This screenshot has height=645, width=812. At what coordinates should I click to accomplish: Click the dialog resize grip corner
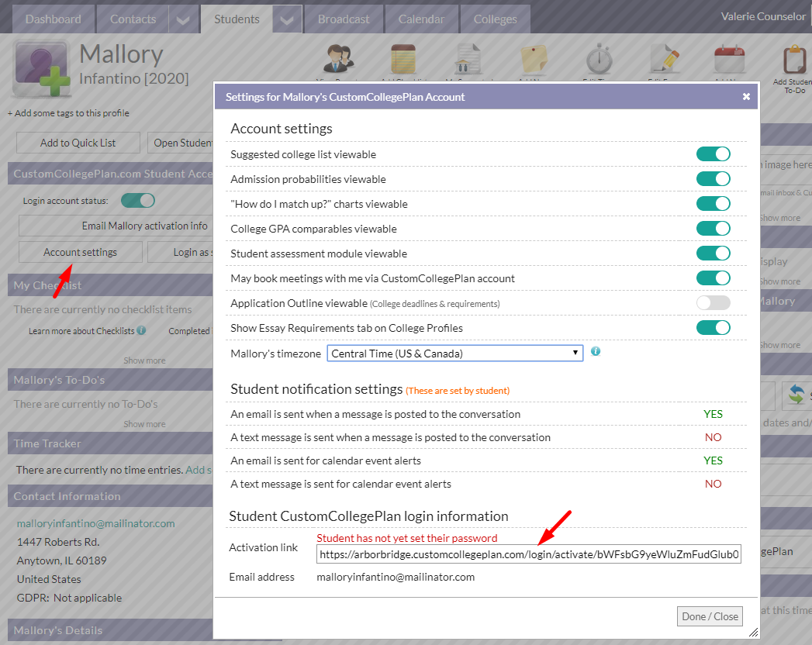coord(754,632)
